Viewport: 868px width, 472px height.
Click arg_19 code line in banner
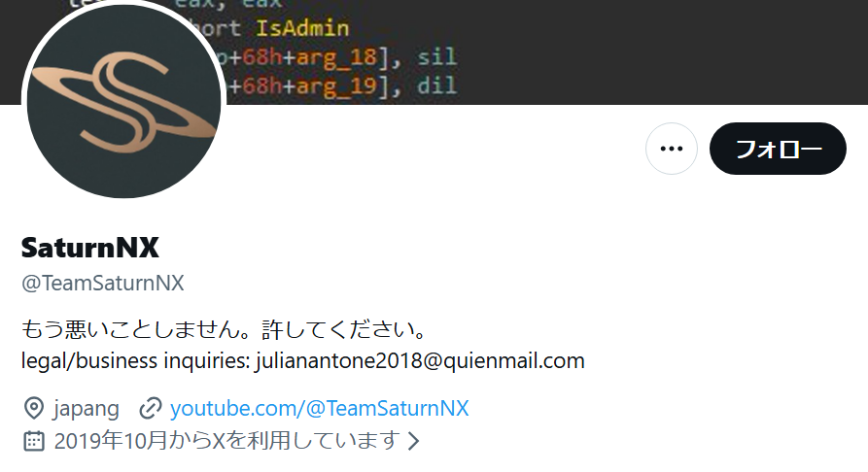click(341, 85)
